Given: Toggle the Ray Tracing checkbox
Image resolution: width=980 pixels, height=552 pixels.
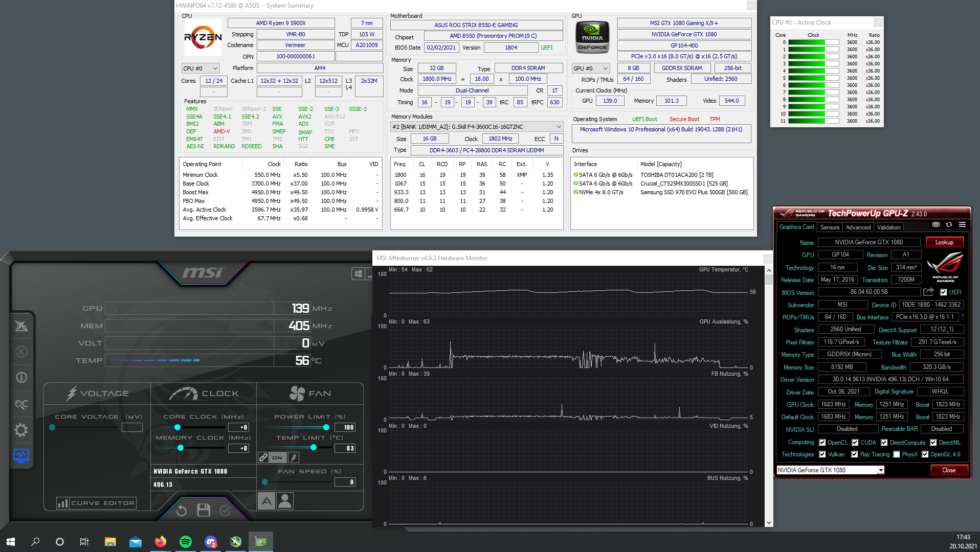Looking at the screenshot, I should (x=854, y=454).
